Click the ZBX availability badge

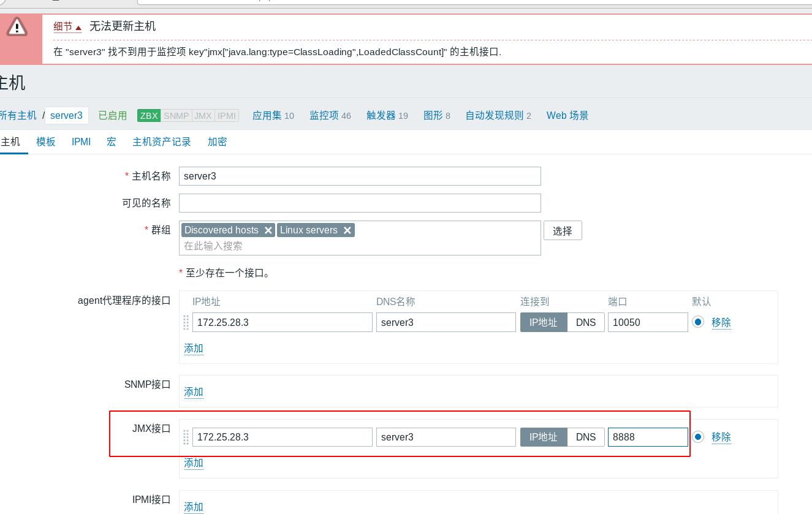click(x=149, y=115)
